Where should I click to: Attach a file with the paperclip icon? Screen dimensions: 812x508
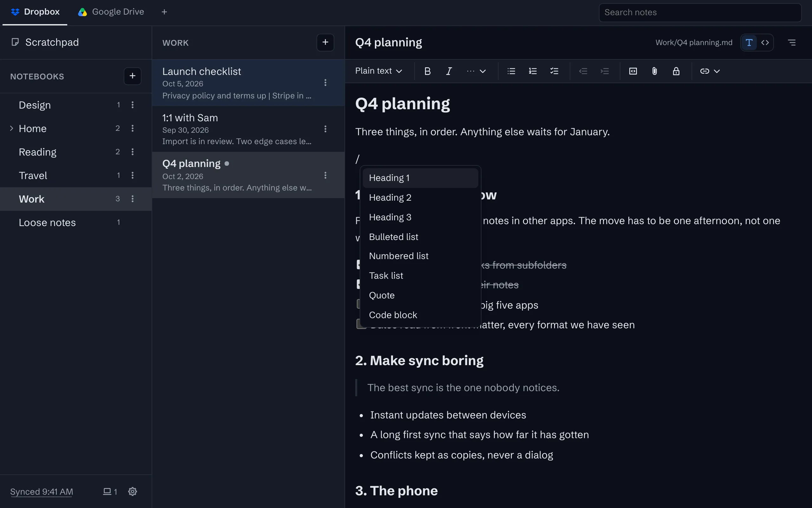point(654,71)
